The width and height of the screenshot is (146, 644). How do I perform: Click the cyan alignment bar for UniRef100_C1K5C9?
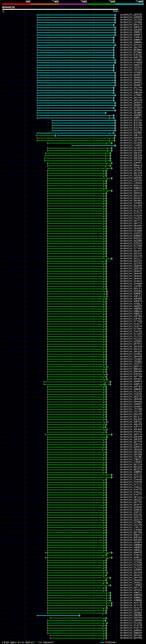click(x=94, y=146)
